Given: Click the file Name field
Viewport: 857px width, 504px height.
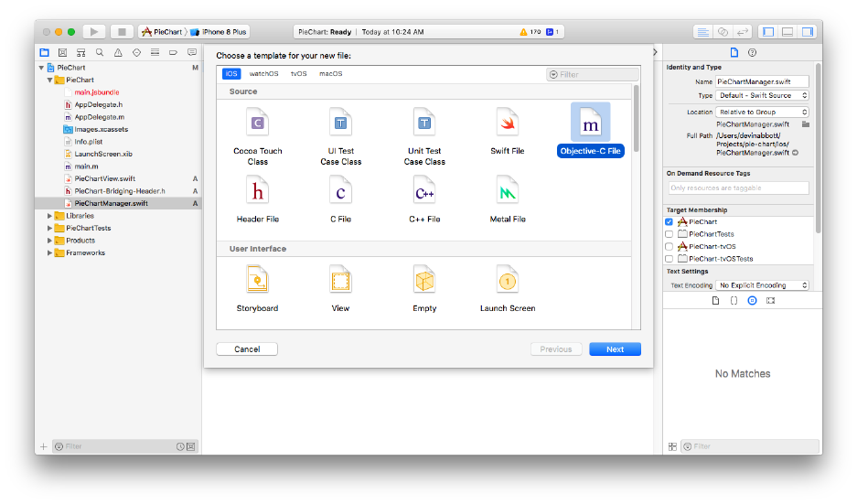Looking at the screenshot, I should tap(762, 81).
